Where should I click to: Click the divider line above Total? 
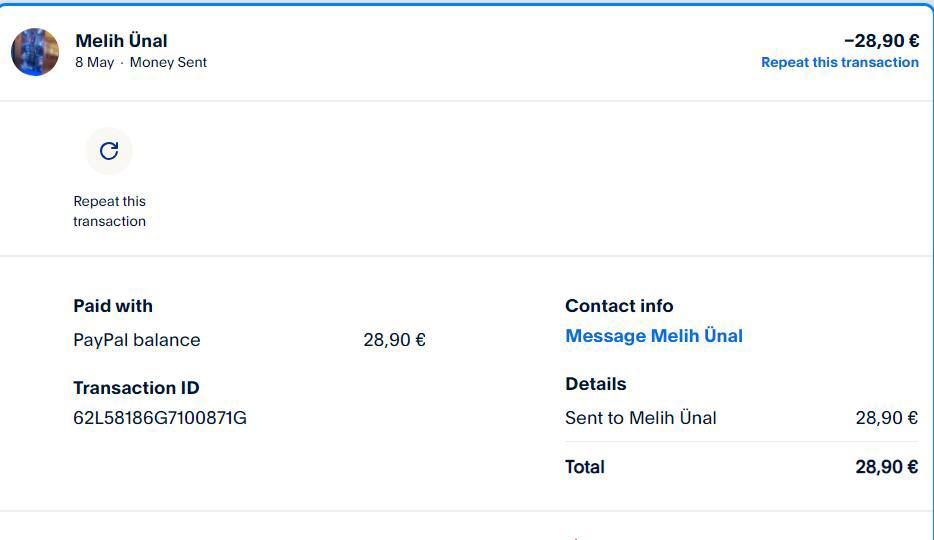741,442
